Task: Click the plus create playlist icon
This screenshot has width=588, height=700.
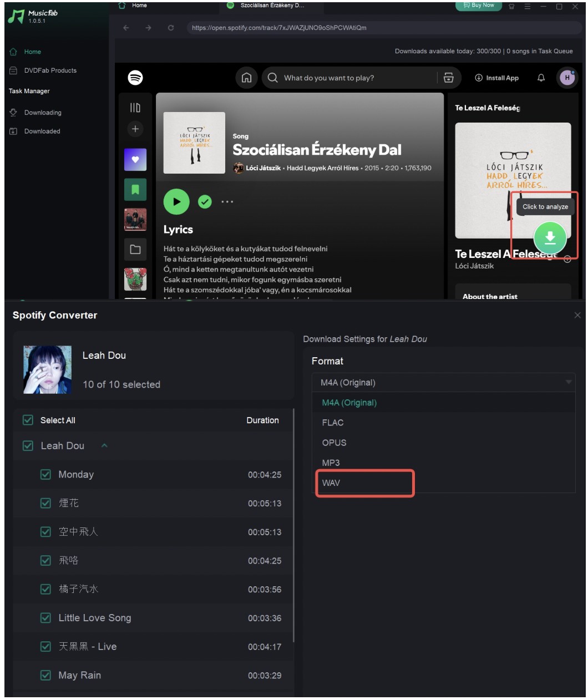Action: tap(135, 129)
